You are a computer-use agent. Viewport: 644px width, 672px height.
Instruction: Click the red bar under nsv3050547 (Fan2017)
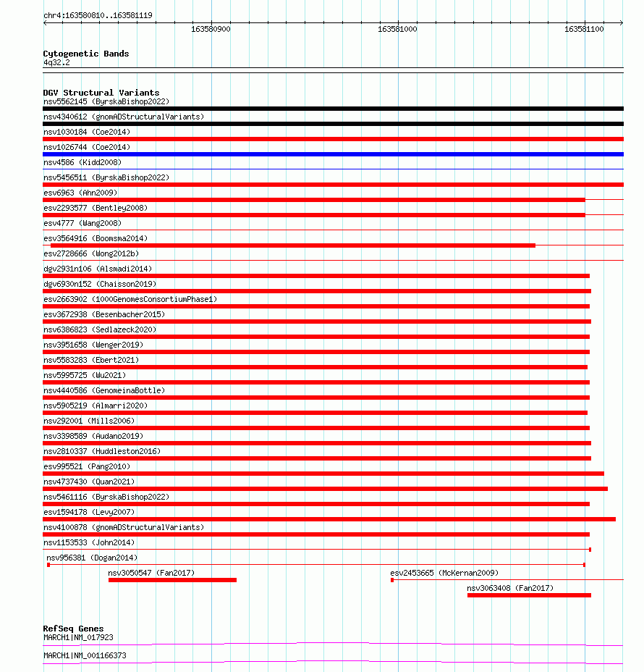point(172,580)
